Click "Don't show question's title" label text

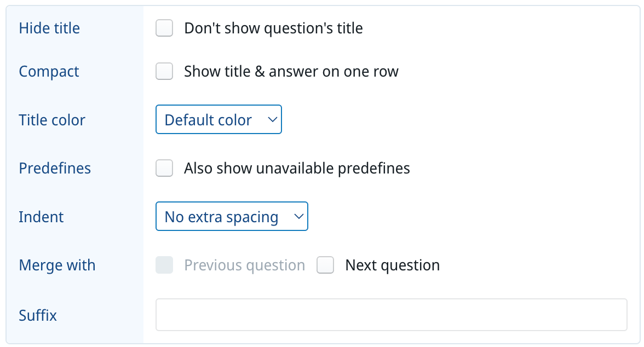click(x=273, y=28)
